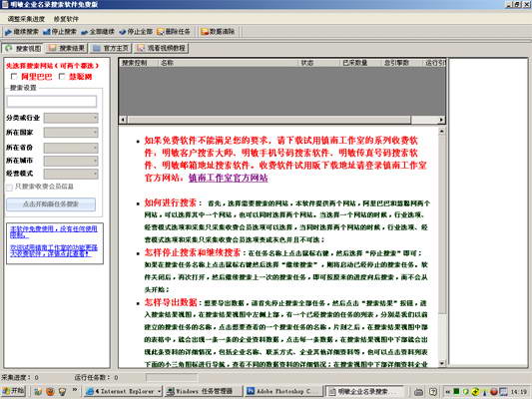The image size is (532, 399).
Task: Enable the 慧聪网 website checkbox
Action: click(x=62, y=77)
